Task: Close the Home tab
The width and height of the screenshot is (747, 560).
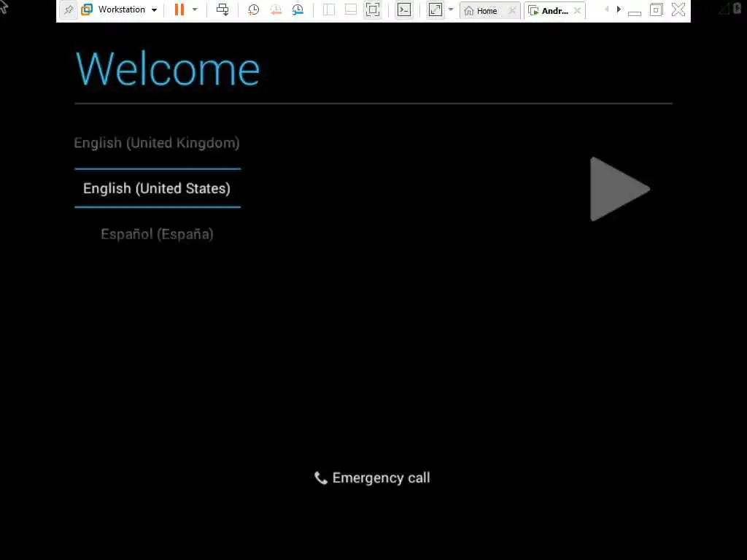Action: [x=512, y=10]
